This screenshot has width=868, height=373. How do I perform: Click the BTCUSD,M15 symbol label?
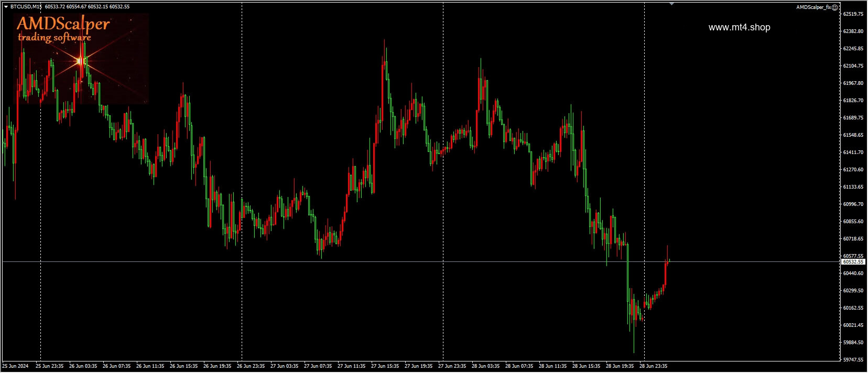[x=26, y=7]
